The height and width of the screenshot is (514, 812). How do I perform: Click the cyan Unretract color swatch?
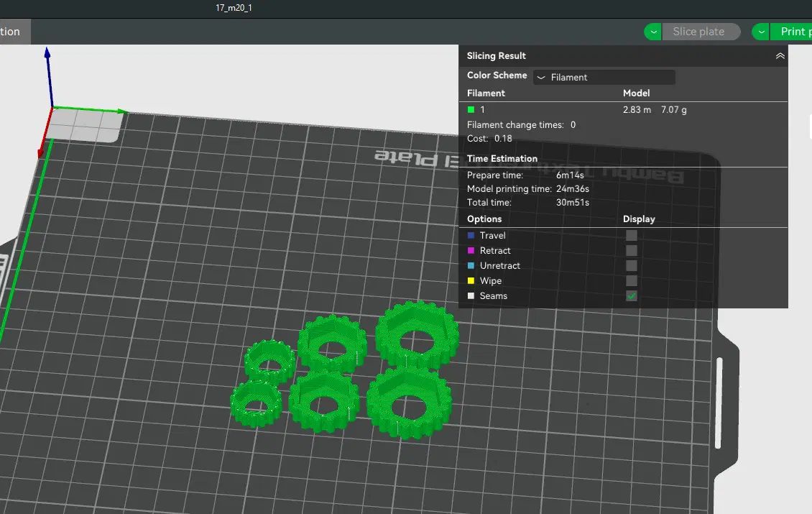[x=471, y=265]
